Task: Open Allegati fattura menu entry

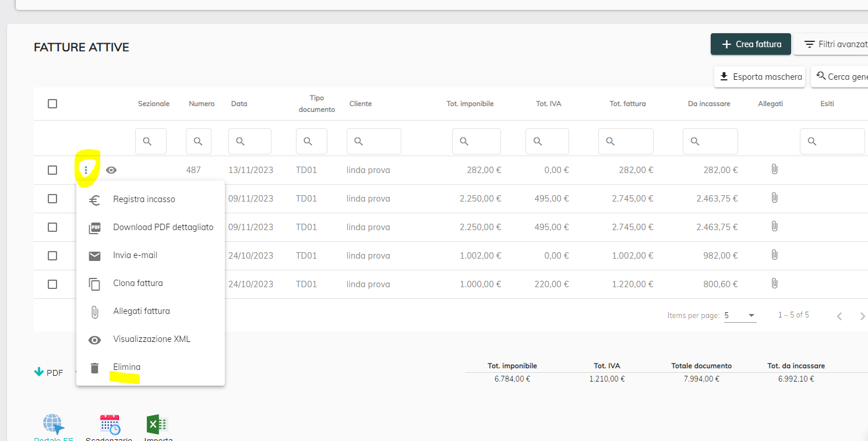Action: click(150, 311)
